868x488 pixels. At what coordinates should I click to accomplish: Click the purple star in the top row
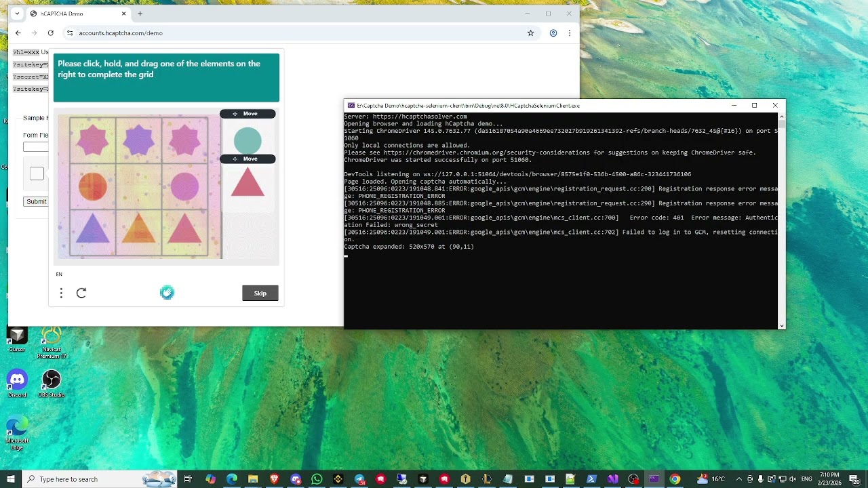coord(138,140)
